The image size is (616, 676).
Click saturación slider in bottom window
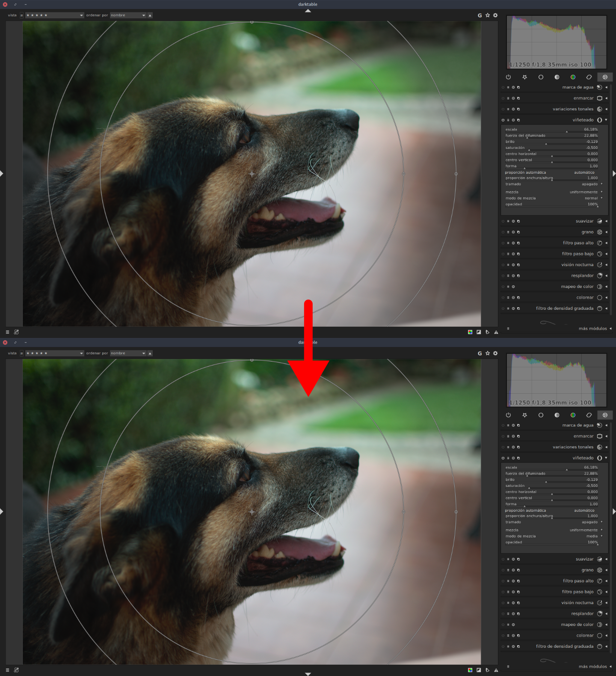[552, 486]
